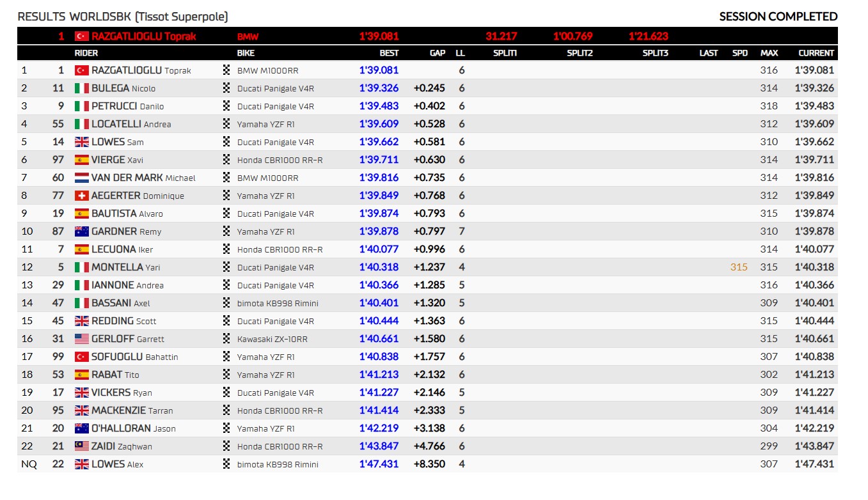Click bike name Kawasaki ZX-10RR

tap(272, 339)
